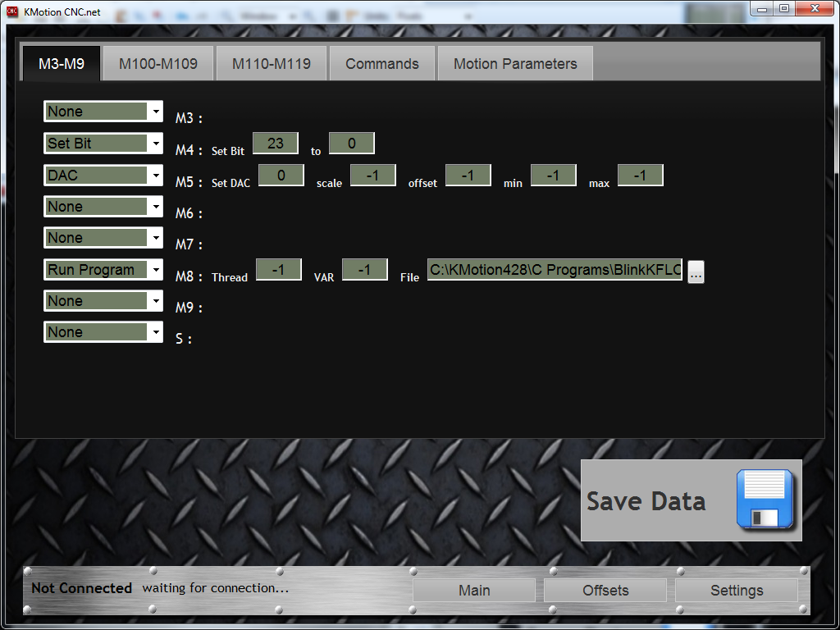Screen dimensions: 840x630
Task: Expand the M8 Run Program dropdown
Action: coord(155,270)
